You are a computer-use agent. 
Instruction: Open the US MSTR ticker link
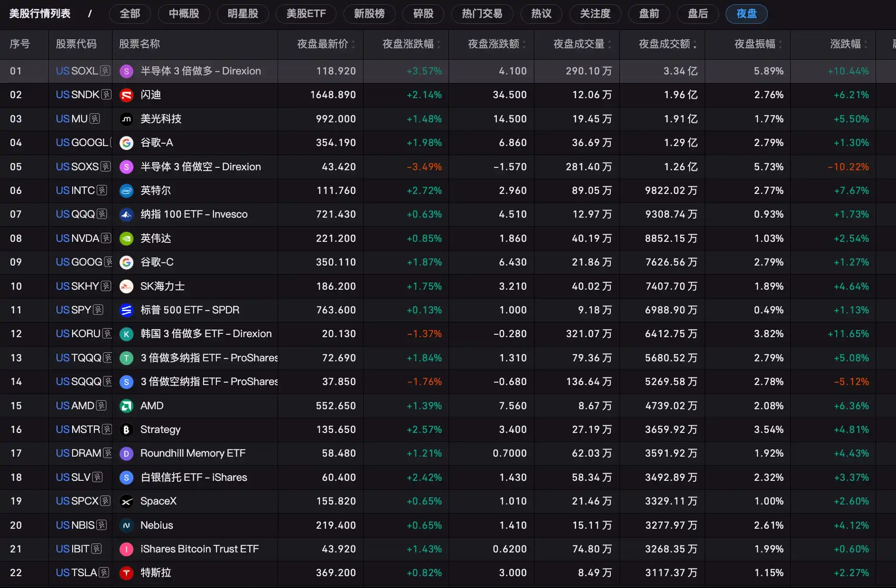coord(78,429)
